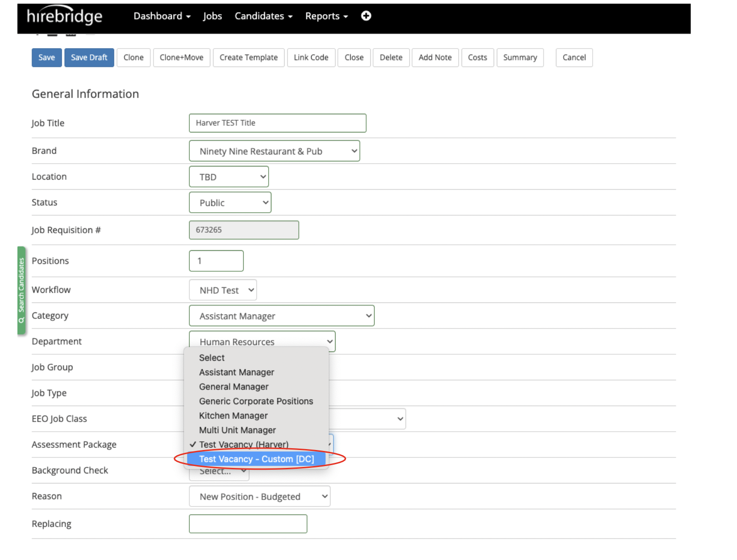The height and width of the screenshot is (560, 737).
Task: Expand the Brand dropdown
Action: tap(274, 151)
